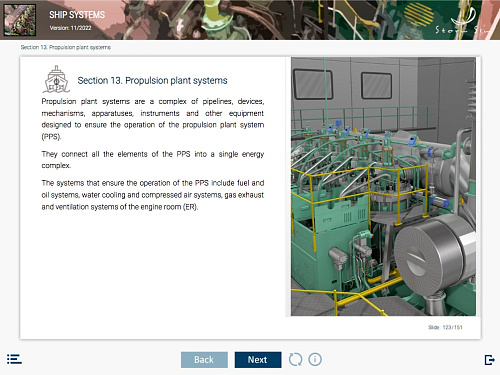Click the exit course icon

[489, 360]
